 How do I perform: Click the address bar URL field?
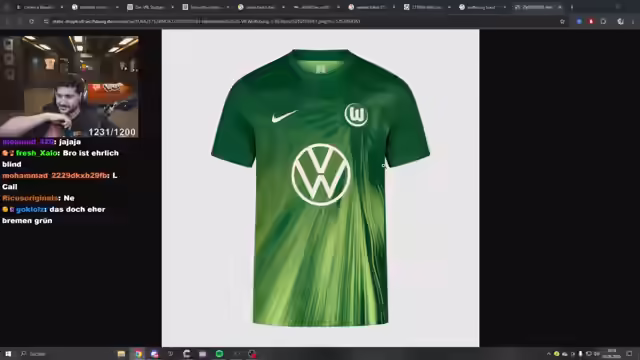302,21
